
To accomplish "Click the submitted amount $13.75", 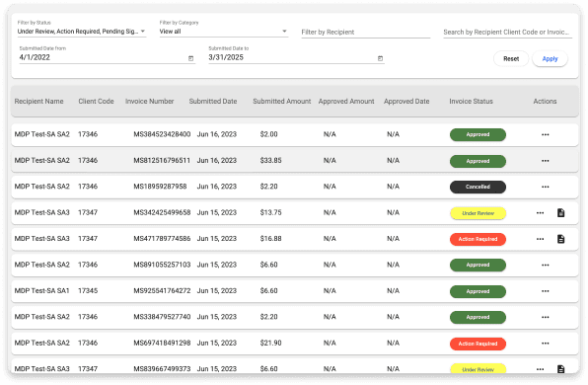I will coord(270,213).
